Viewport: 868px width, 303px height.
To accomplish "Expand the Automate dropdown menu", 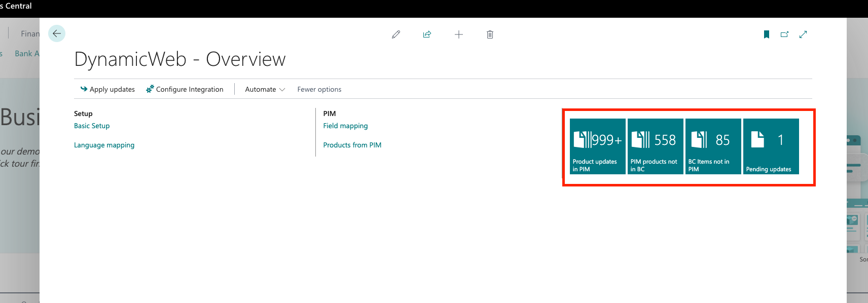I will (265, 89).
